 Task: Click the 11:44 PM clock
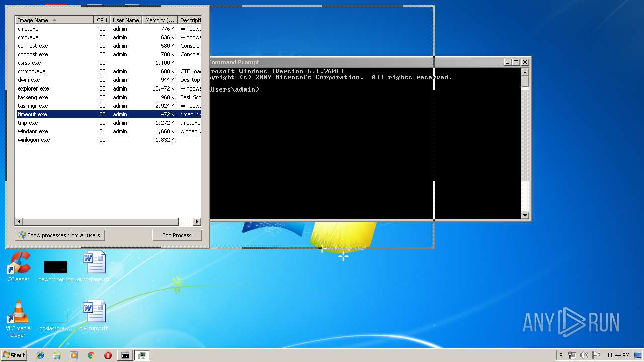click(618, 355)
